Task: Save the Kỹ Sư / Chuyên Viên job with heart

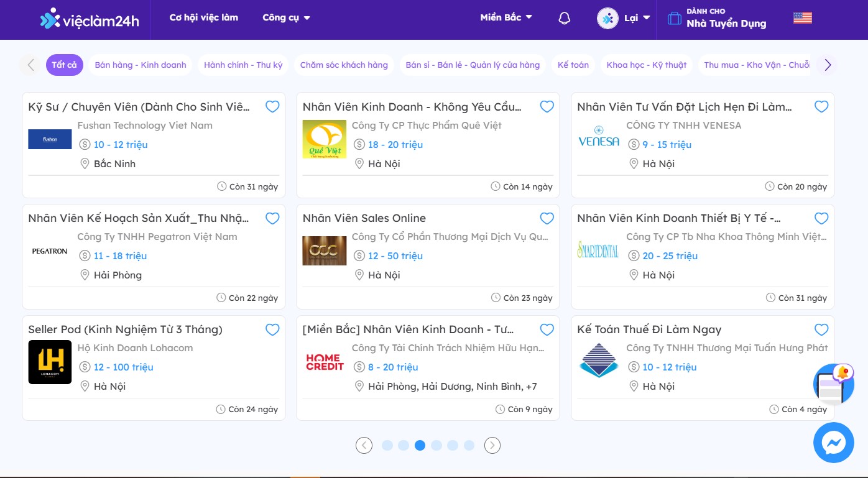Action: [272, 107]
